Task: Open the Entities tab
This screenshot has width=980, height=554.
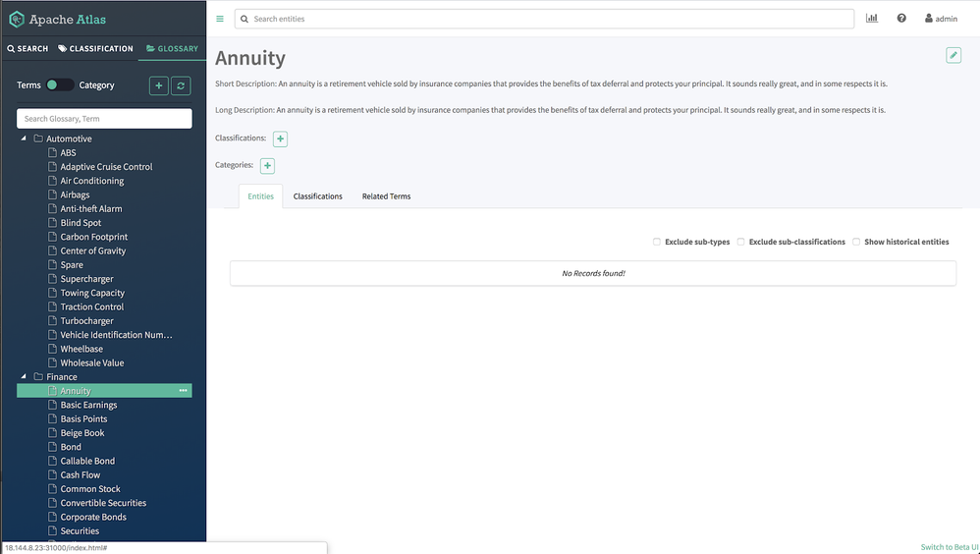Action: coord(260,196)
